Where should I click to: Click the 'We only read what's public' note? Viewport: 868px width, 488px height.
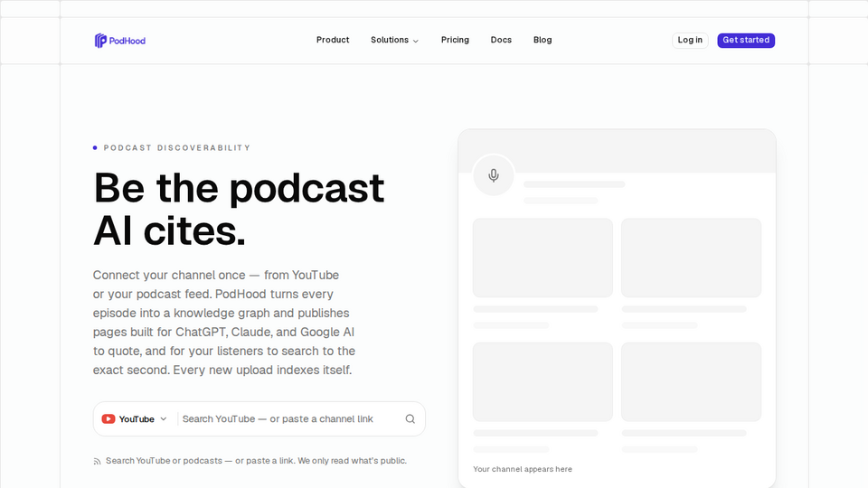point(352,460)
